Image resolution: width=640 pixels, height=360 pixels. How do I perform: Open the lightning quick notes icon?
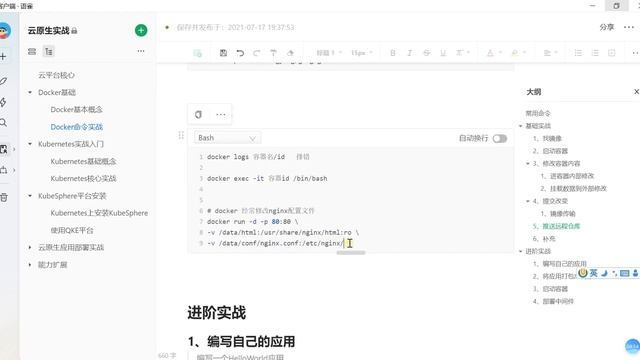(3, 102)
